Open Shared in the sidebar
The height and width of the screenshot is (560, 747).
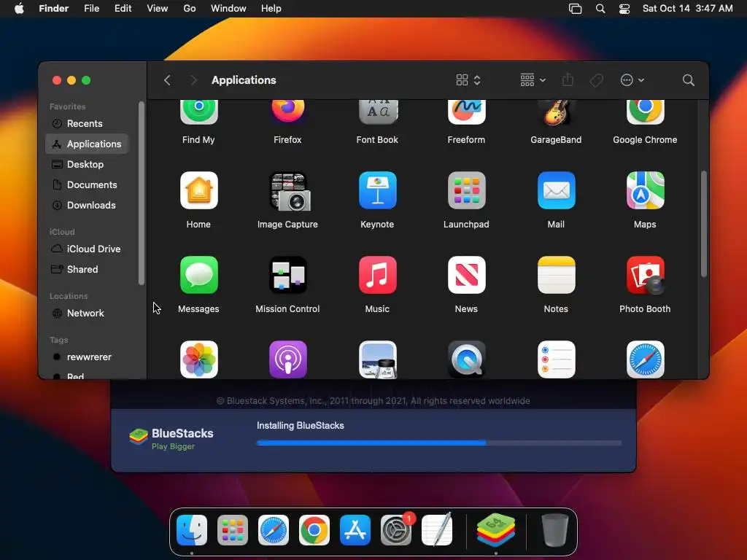coord(87,270)
